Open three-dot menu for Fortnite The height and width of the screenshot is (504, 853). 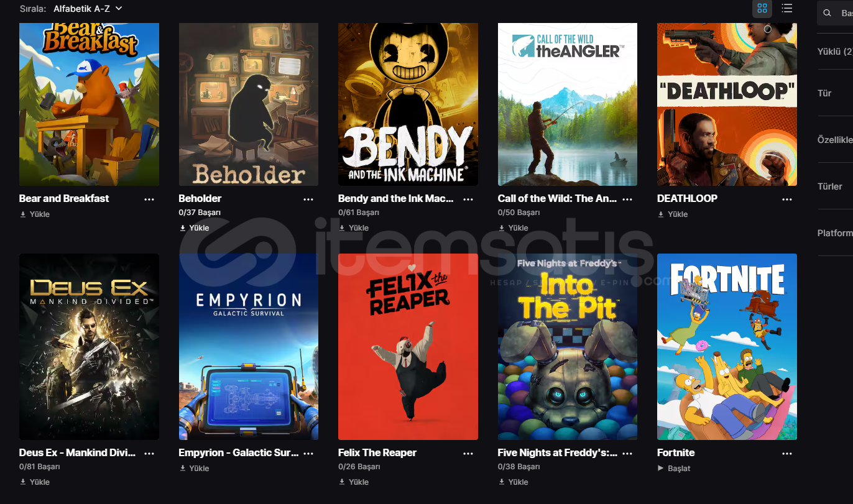[x=787, y=454]
